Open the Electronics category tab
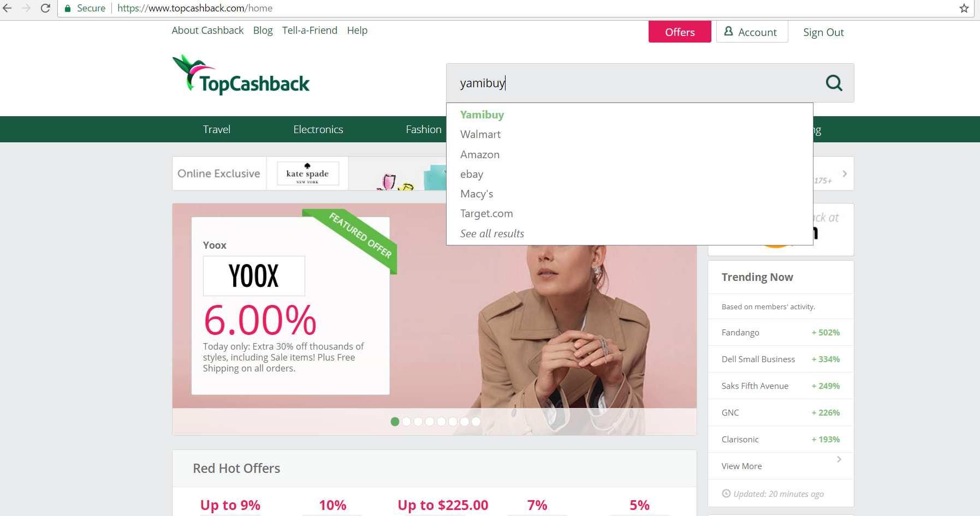980x516 pixels. pyautogui.click(x=318, y=129)
